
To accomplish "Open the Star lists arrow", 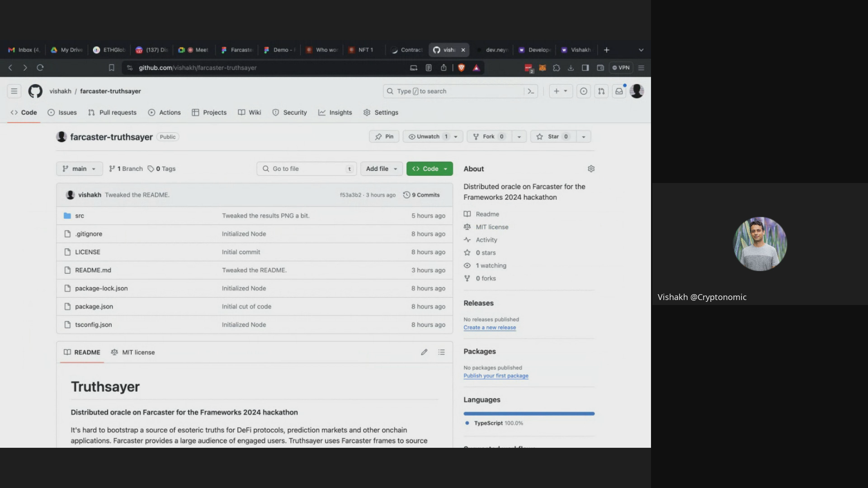I will click(x=584, y=136).
